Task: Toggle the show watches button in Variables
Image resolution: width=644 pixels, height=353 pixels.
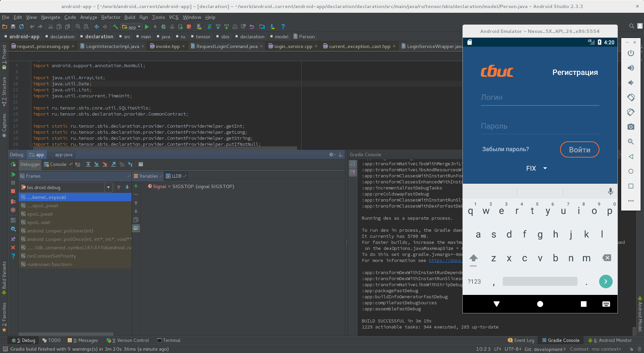Action: (136, 228)
